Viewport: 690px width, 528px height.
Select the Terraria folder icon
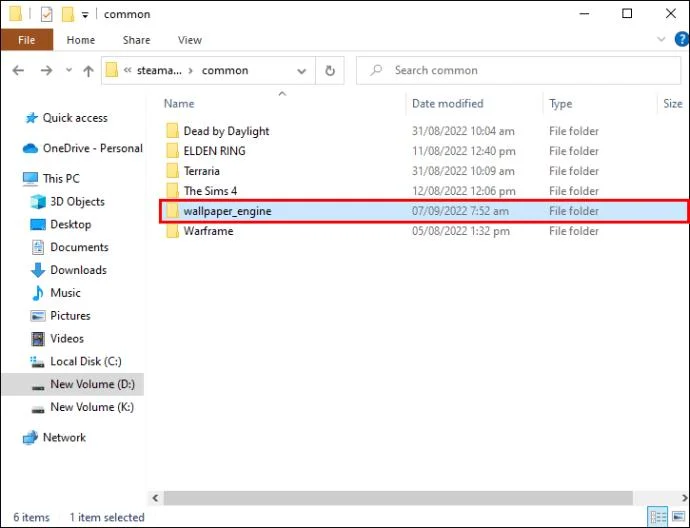pyautogui.click(x=172, y=171)
